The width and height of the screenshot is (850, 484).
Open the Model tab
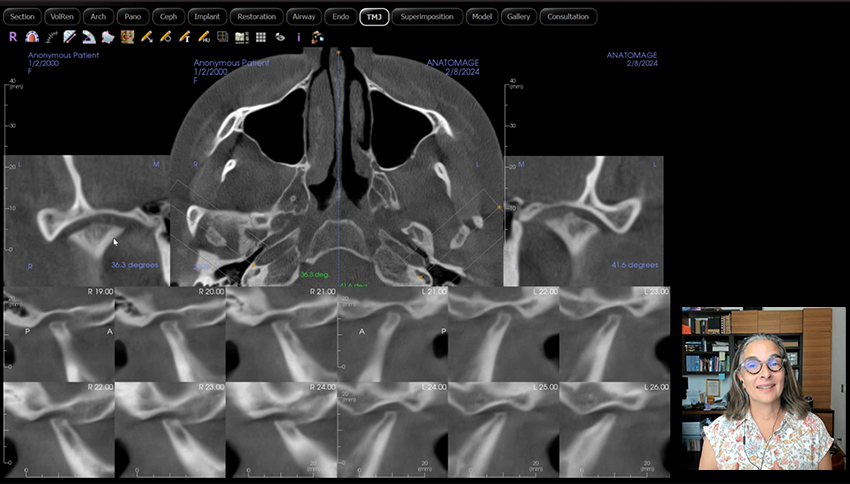point(481,17)
